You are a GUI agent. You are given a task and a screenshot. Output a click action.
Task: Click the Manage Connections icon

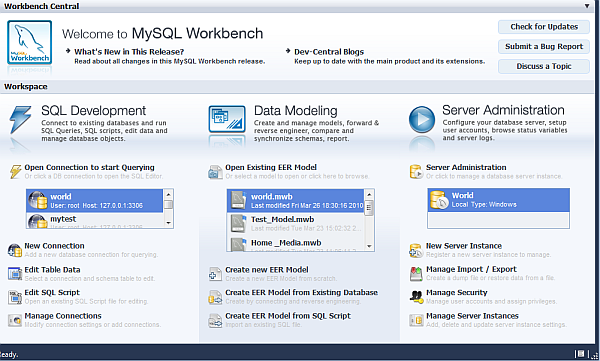click(15, 320)
